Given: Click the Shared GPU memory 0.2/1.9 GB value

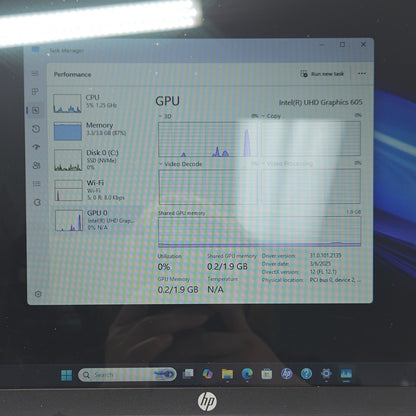Looking at the screenshot, I should pos(227,267).
